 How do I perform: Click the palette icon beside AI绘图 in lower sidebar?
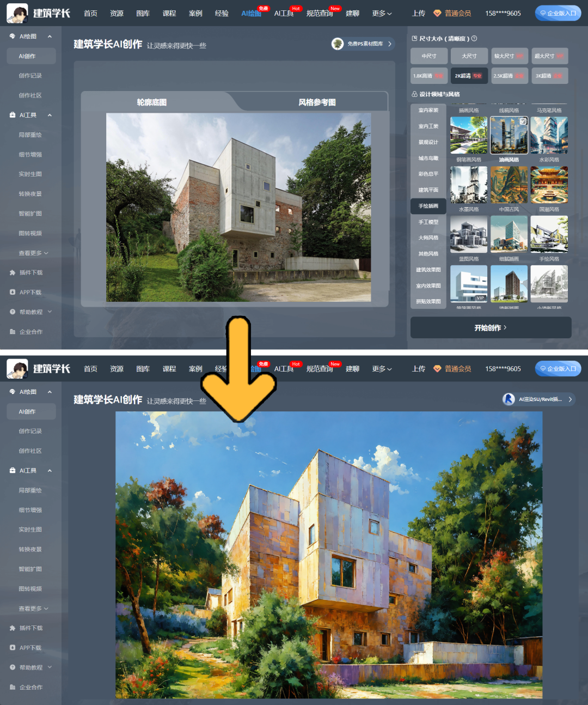click(13, 392)
